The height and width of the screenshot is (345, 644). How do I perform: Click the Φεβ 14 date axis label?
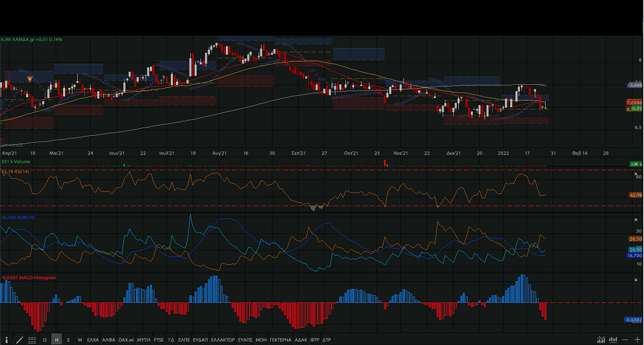(x=580, y=153)
